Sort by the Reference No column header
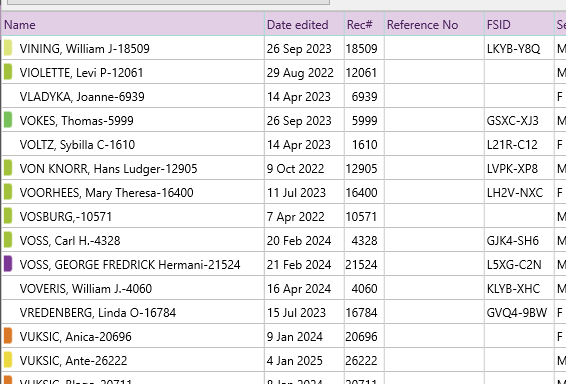 (x=434, y=25)
